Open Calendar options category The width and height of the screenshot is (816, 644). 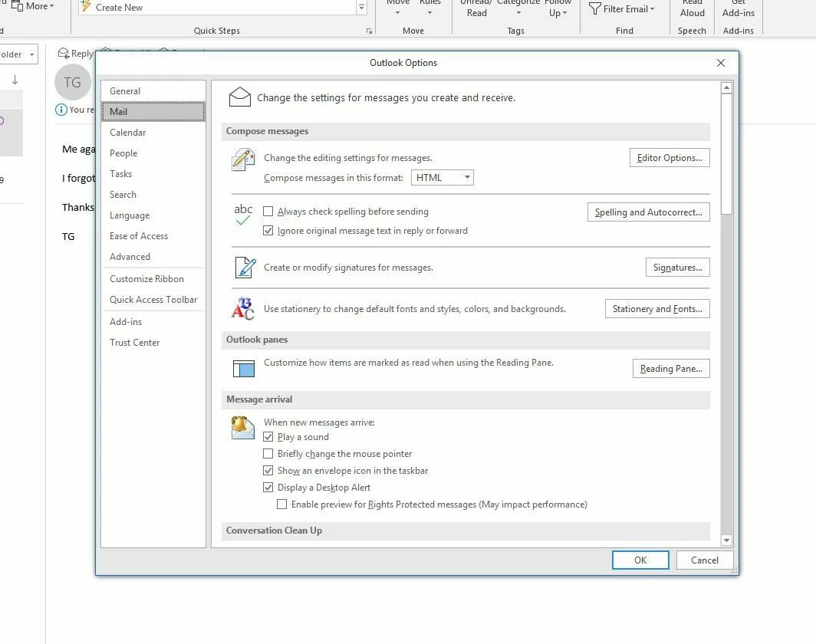[153, 132]
